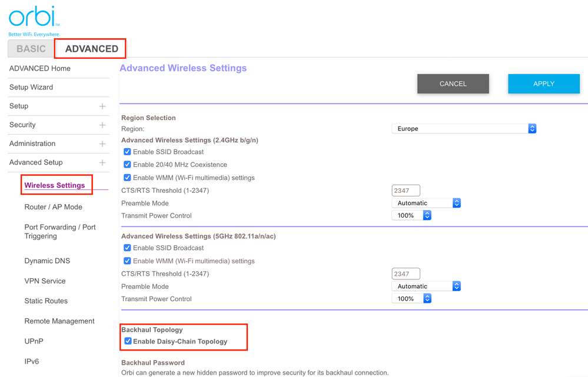The image size is (588, 377).
Task: Click 2.4GHz CTS/RTS Threshold input field
Action: pyautogui.click(x=406, y=191)
